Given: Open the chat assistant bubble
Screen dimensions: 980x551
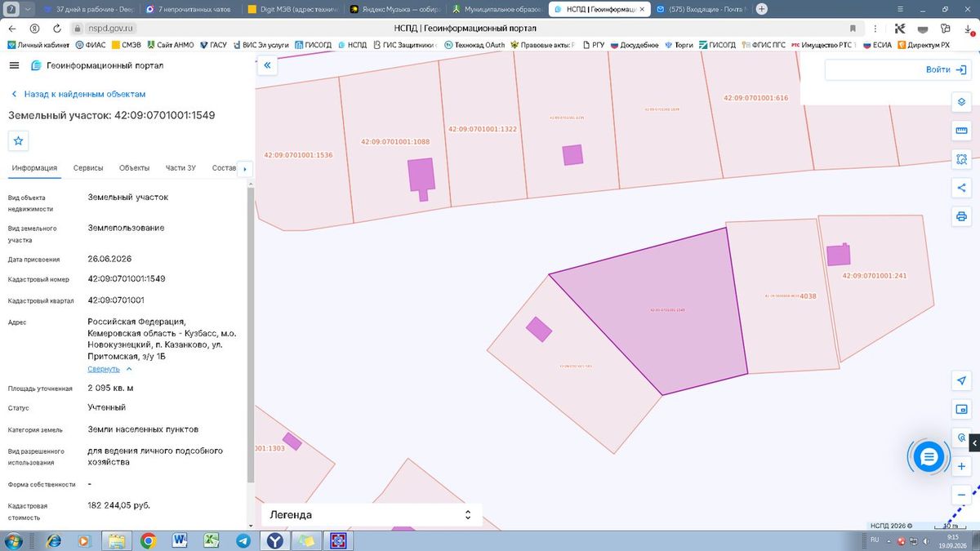Looking at the screenshot, I should tap(928, 457).
